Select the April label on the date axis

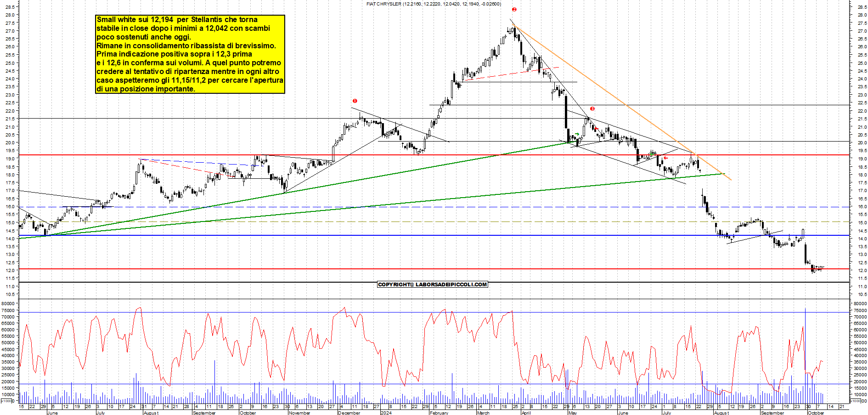(526, 413)
